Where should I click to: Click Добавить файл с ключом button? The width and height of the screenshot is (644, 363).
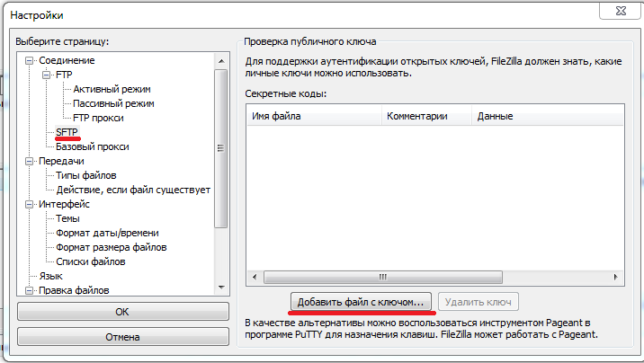coord(362,301)
